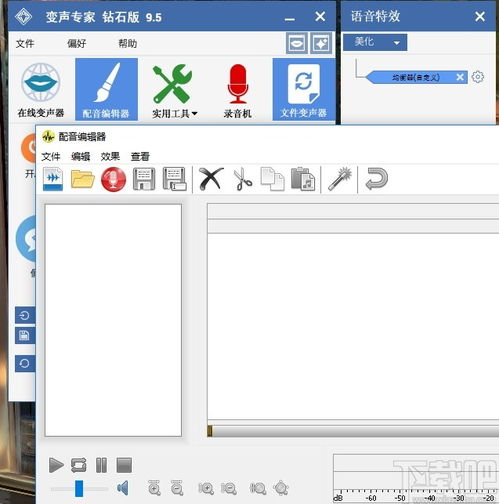Remove the 均衡器 effect with its X
Screen dimensions: 499x504
click(460, 77)
